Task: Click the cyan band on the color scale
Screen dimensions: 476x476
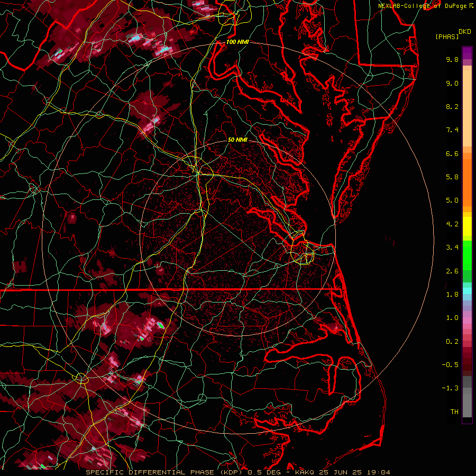Action: click(467, 291)
